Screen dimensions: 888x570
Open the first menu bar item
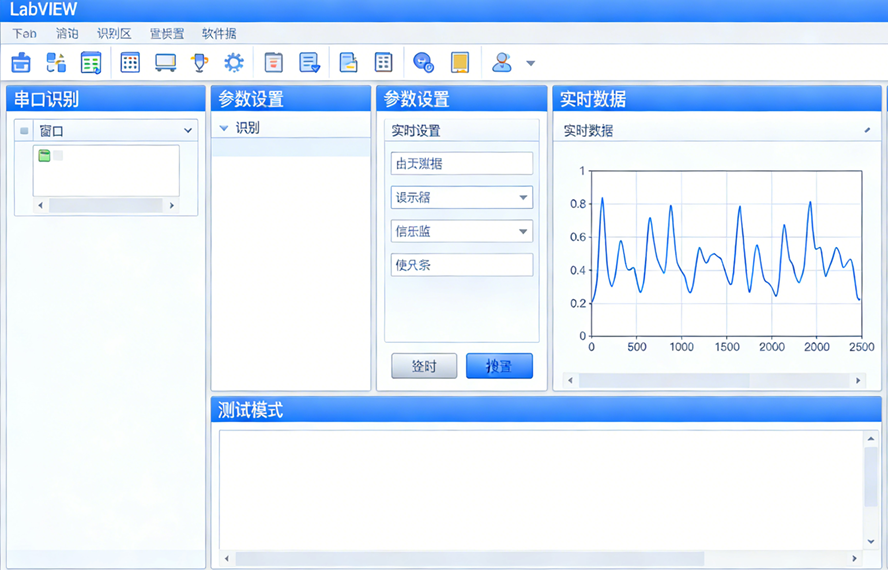tap(24, 33)
